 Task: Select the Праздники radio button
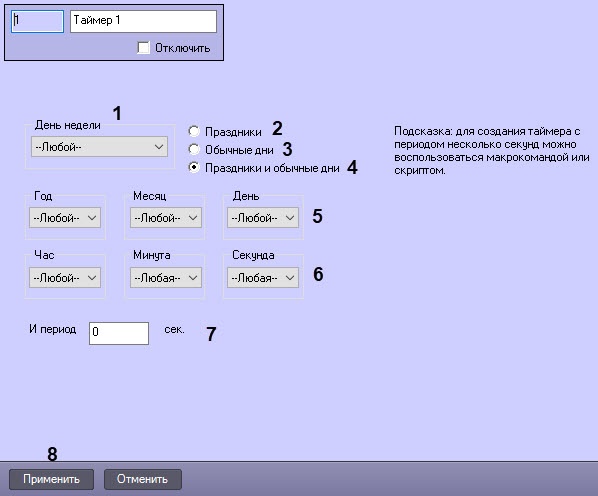tap(194, 132)
